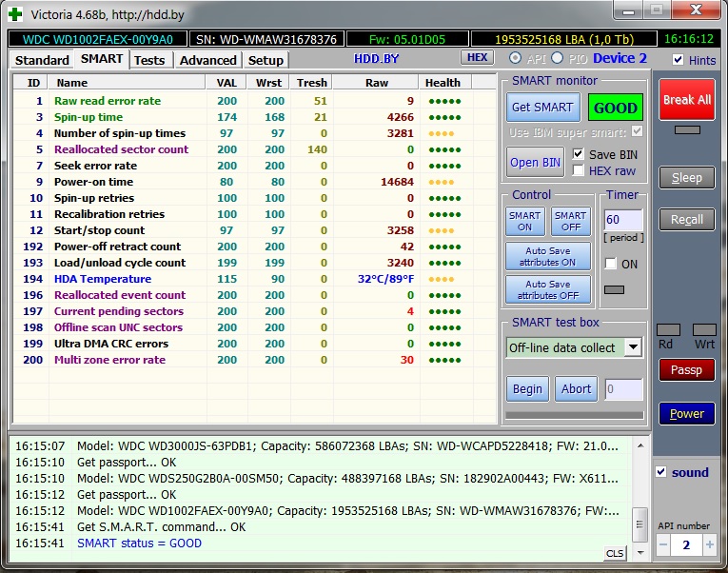Enable the HEX raw checkbox

point(578,170)
